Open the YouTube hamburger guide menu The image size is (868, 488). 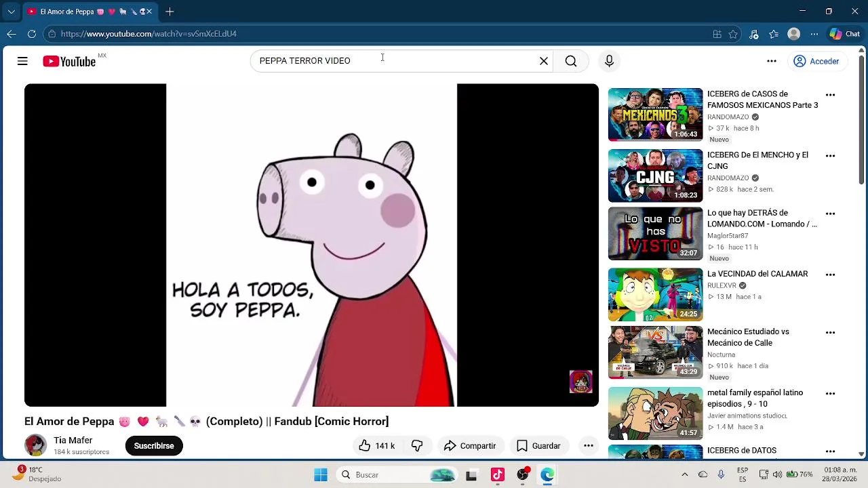coord(22,61)
